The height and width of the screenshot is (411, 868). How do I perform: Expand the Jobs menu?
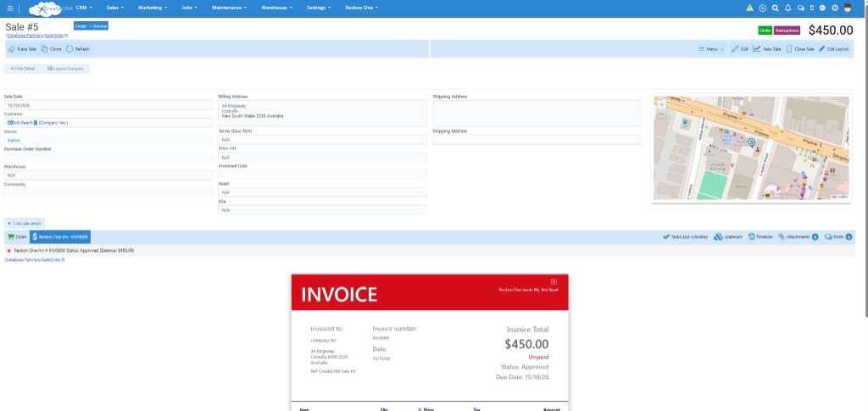pyautogui.click(x=189, y=8)
